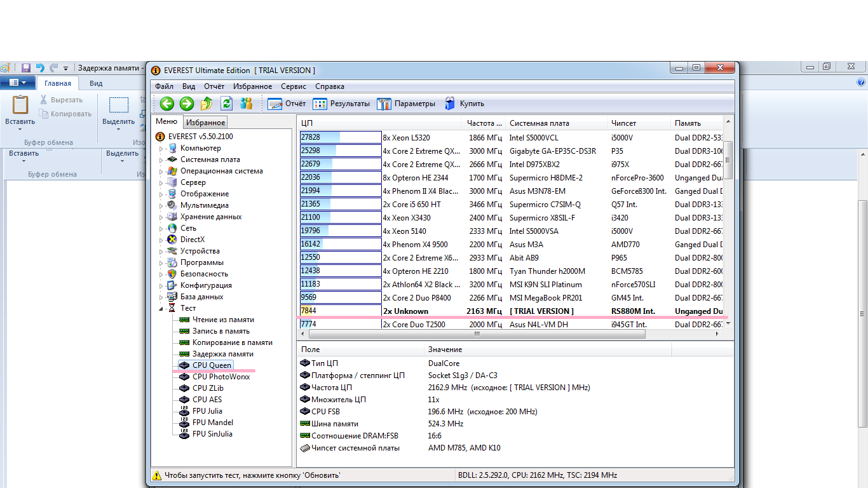Go back with the green left arrow
The width and height of the screenshot is (868, 488).
(x=167, y=104)
